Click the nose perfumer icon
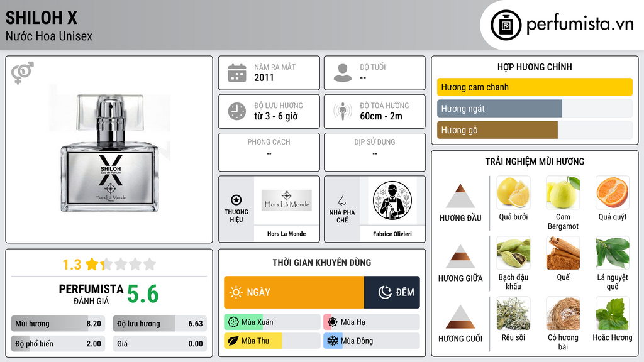The image size is (644, 362). coord(341,200)
